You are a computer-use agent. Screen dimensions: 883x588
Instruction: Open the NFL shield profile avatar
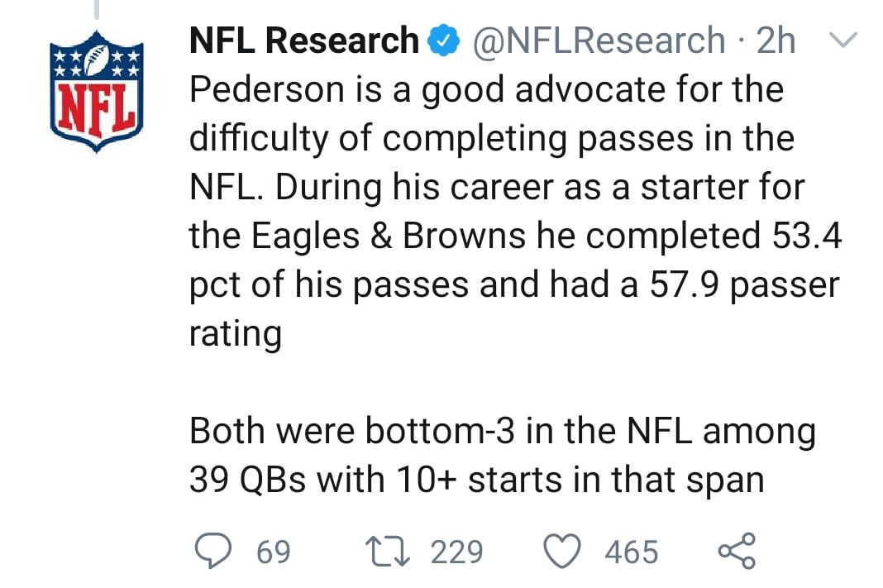pyautogui.click(x=97, y=90)
